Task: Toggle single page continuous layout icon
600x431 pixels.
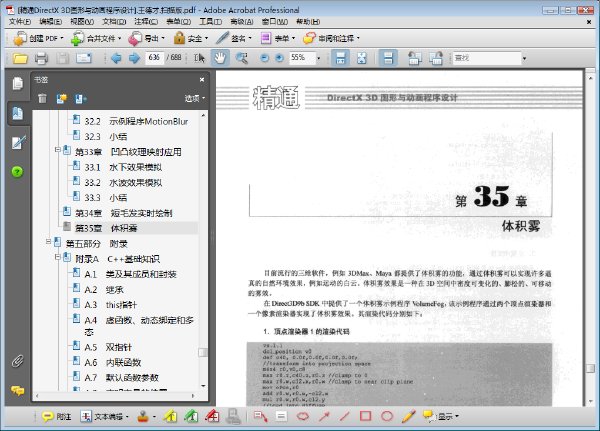Action: tap(388, 58)
